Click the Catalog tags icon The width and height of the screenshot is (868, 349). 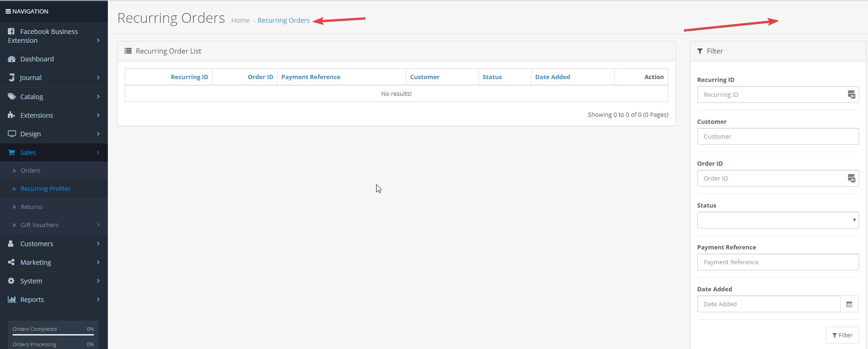[12, 96]
